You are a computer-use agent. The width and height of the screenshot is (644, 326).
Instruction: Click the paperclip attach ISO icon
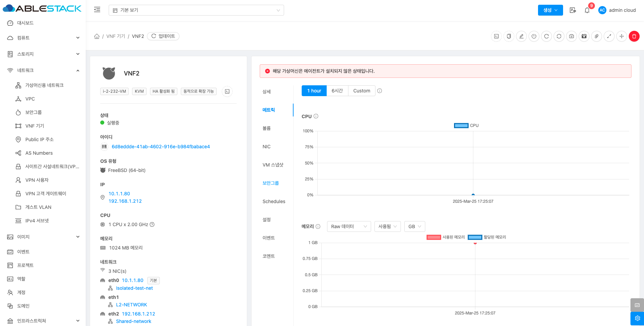tap(597, 36)
